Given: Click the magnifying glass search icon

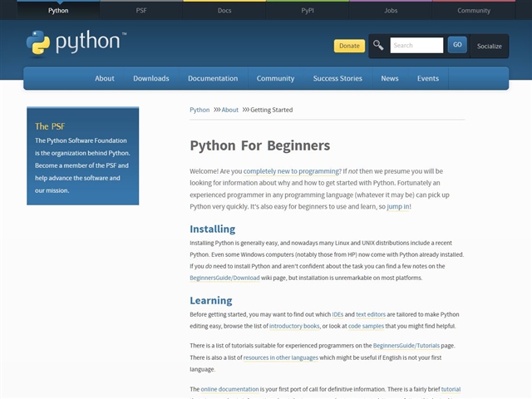Looking at the screenshot, I should pos(378,45).
